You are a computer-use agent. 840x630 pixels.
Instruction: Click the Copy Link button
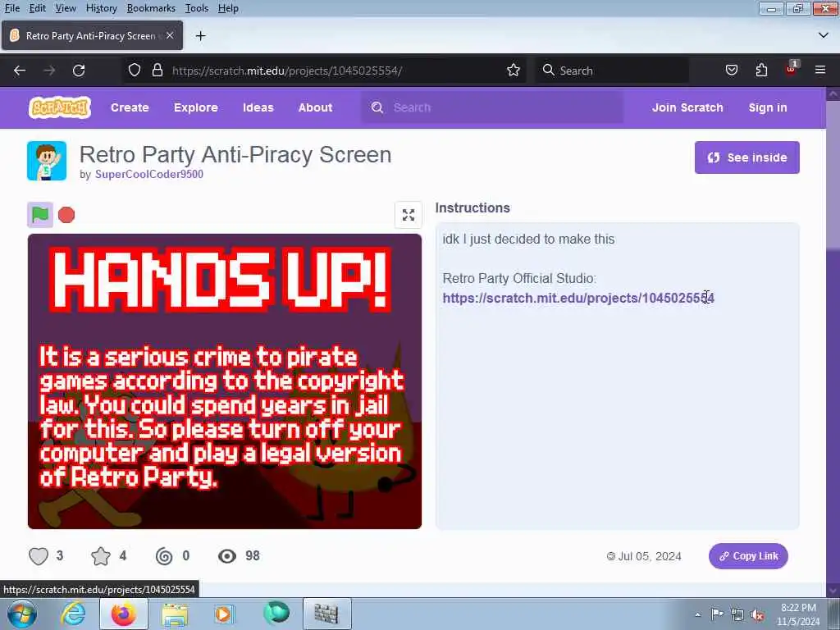pos(748,556)
